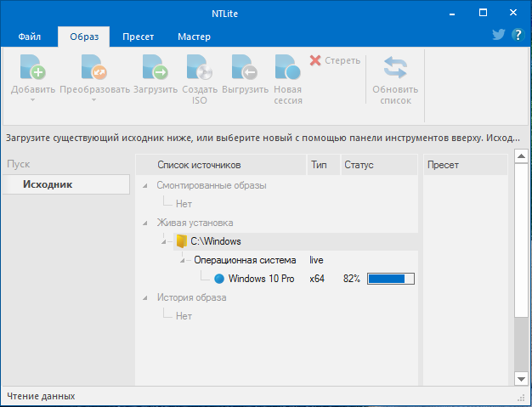Click the Пуск header in sidebar
This screenshot has width=532, height=407.
click(x=19, y=164)
